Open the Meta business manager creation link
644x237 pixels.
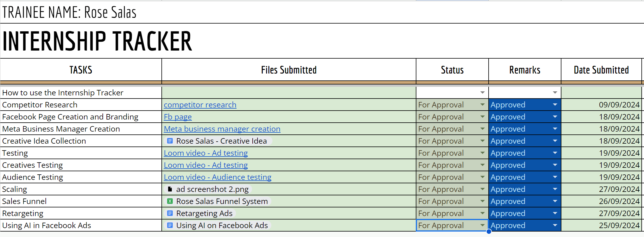point(222,129)
